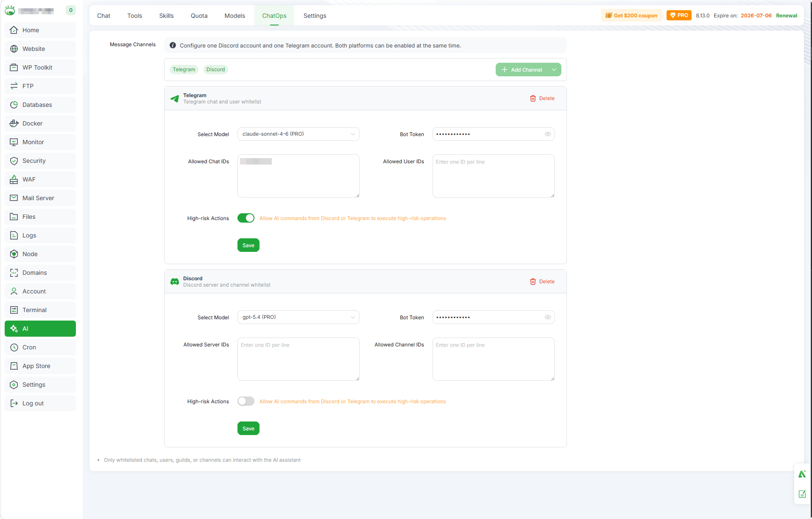
Task: Open the Domains icon
Action: [x=14, y=273]
